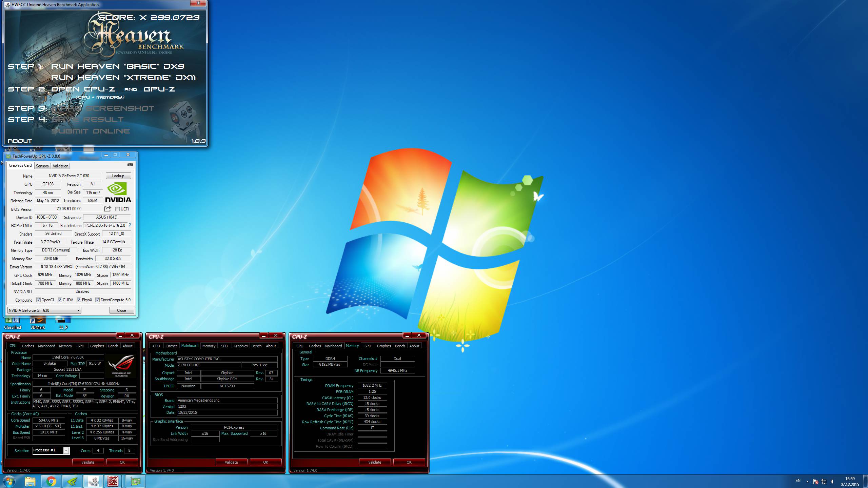Open NVIDIA GeForce Experience taskbar icon

pos(72,481)
